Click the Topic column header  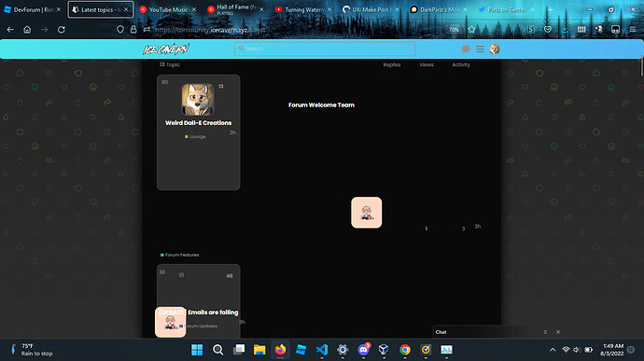(x=170, y=64)
